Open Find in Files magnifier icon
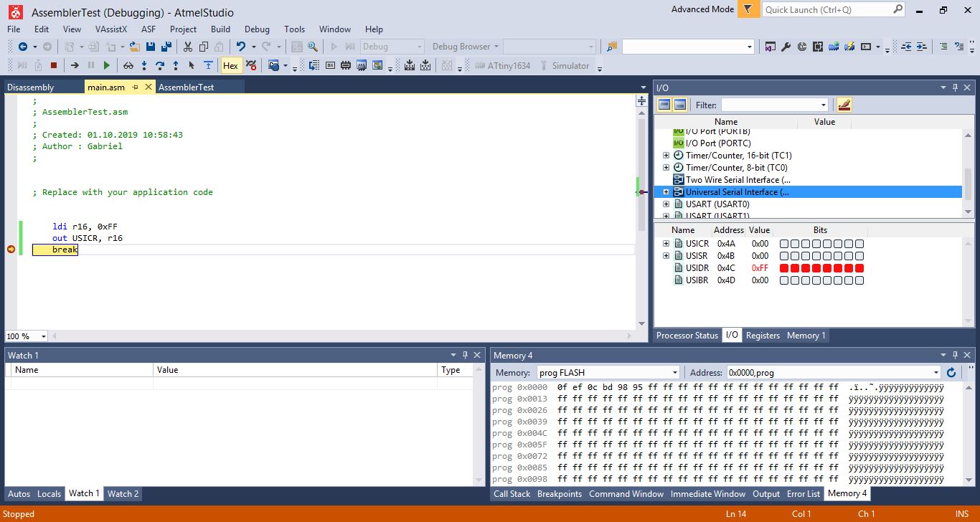Viewport: 980px width, 522px height. click(x=313, y=47)
